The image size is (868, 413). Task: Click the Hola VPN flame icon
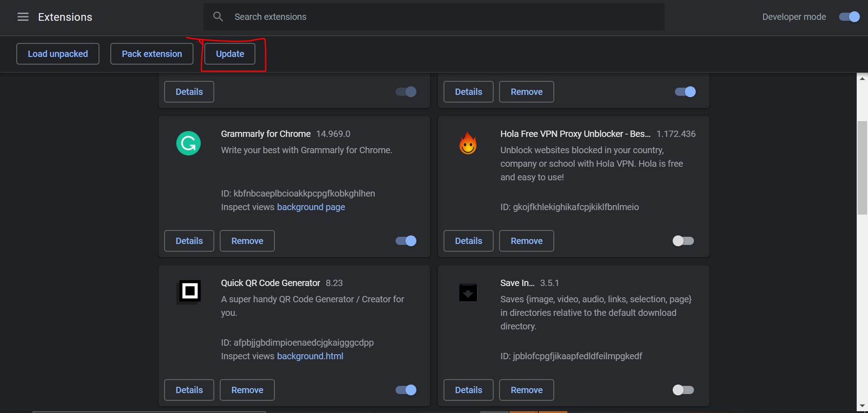coord(467,143)
